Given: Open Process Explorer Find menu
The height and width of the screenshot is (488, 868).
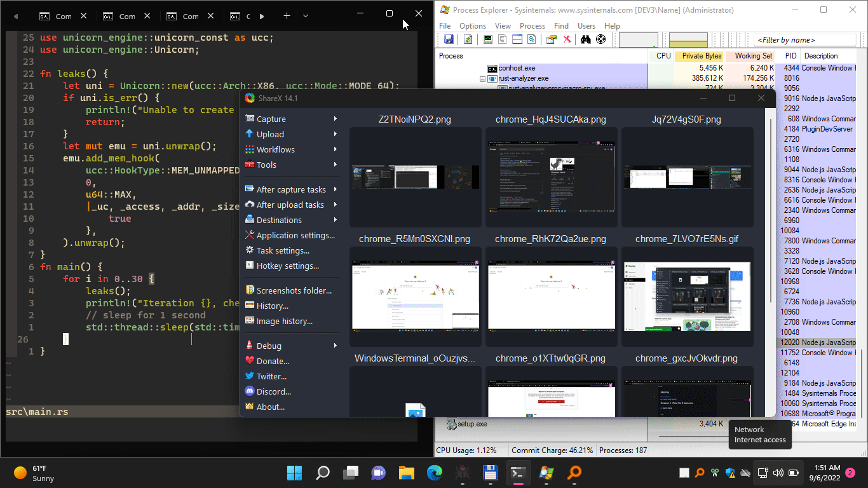Looking at the screenshot, I should point(561,26).
